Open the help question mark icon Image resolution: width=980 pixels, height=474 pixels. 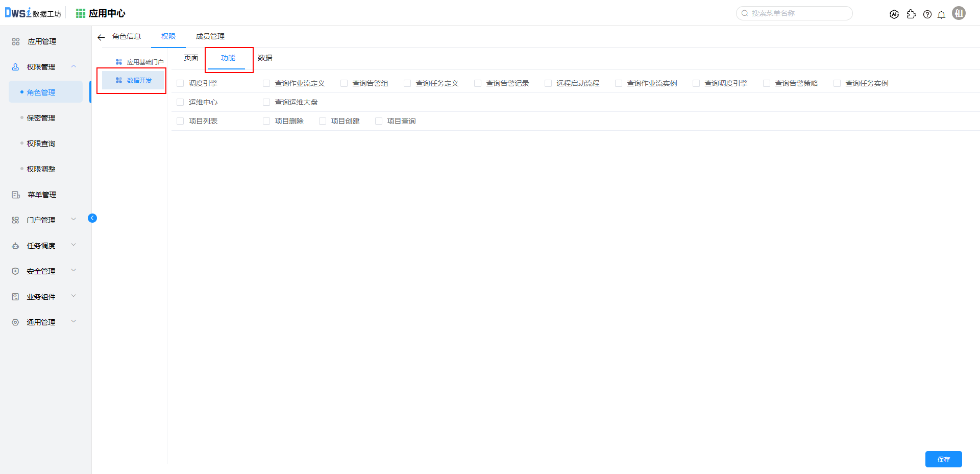tap(927, 14)
